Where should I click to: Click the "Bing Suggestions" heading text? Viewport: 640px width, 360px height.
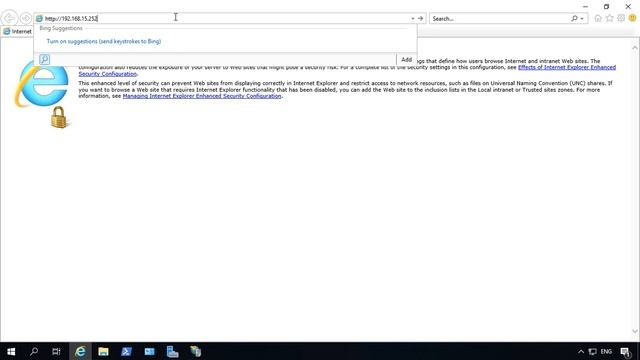point(61,28)
